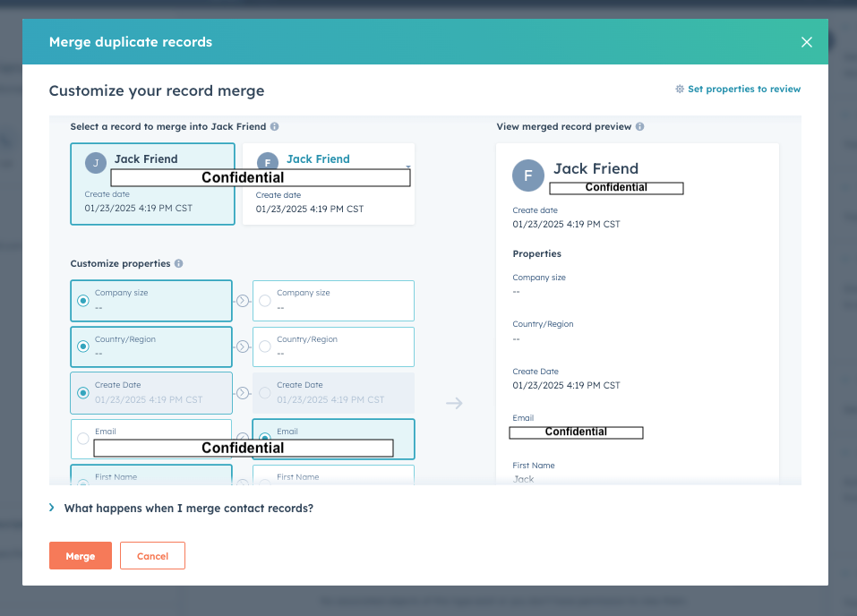Screen dimensions: 857x616
Task: Click info icon next to merge into Jack Friend
Action: 274,127
